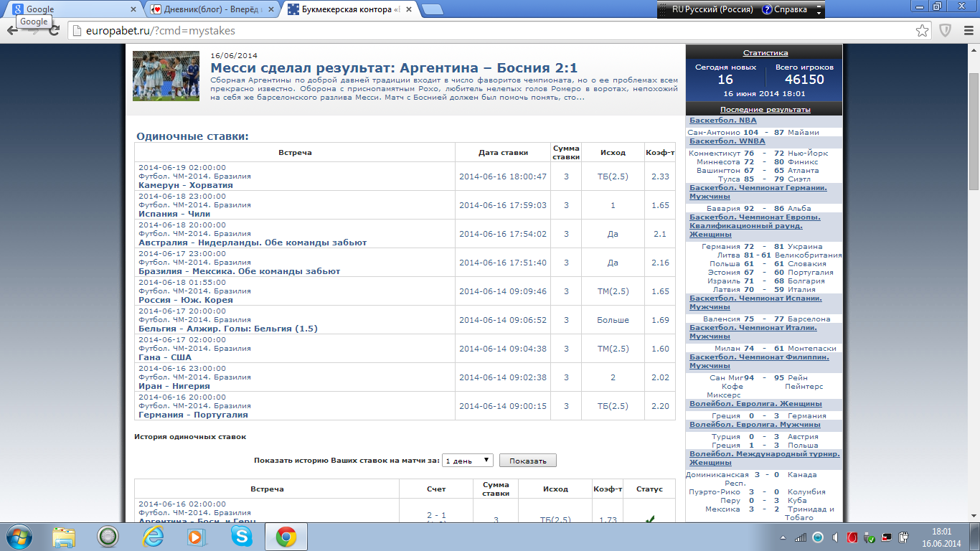
Task: Open the Статистика link in sidebar
Action: (765, 53)
